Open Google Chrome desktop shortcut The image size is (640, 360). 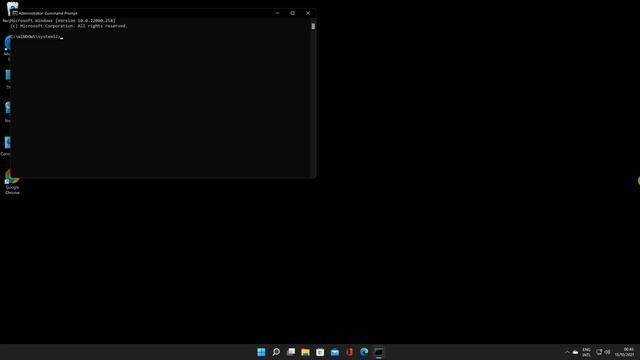12,182
